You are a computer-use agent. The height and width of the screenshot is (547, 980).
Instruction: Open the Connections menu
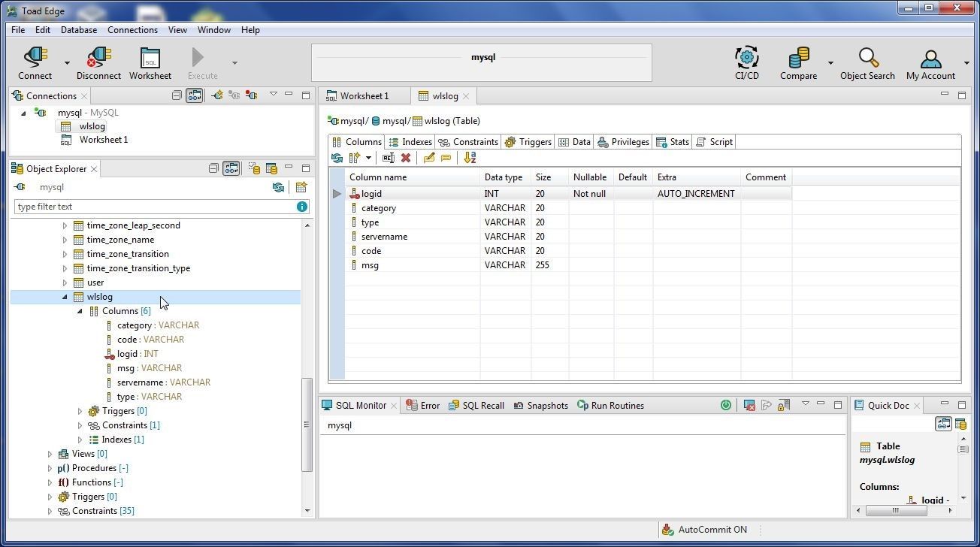[x=132, y=30]
